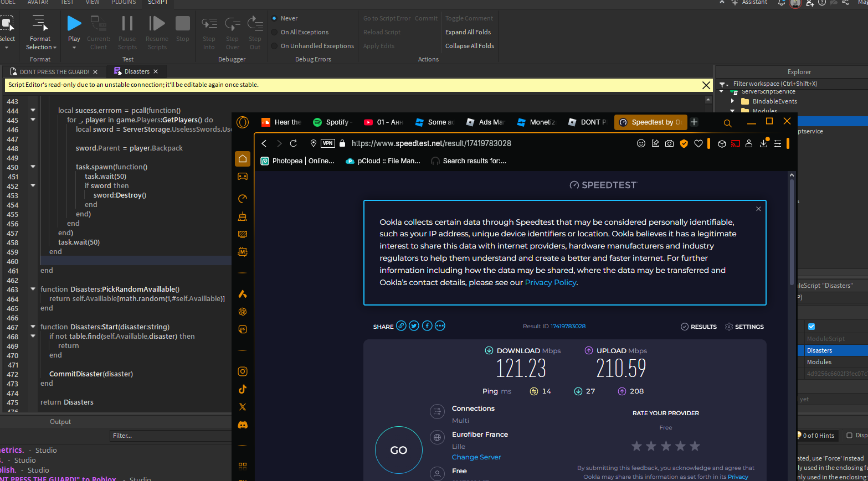Open the VIEW ribbon tab
868x481 pixels.
tap(92, 2)
